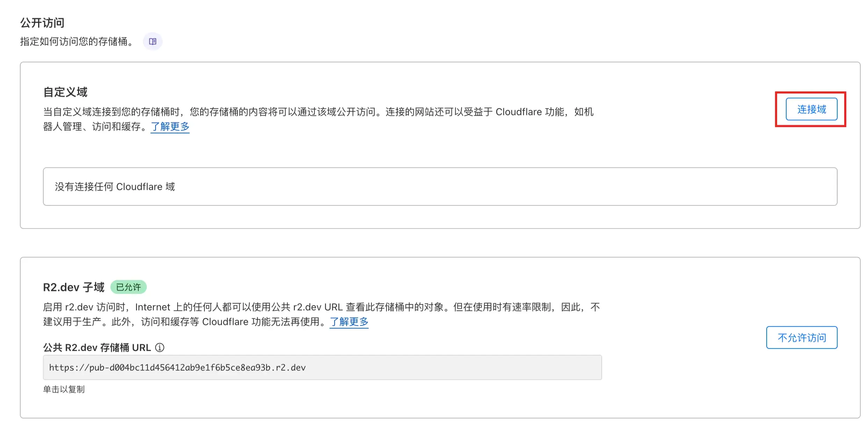Open the documentation book icon beside 指定如何访问您的存储桶
Image resolution: width=868 pixels, height=431 pixels.
pos(153,42)
